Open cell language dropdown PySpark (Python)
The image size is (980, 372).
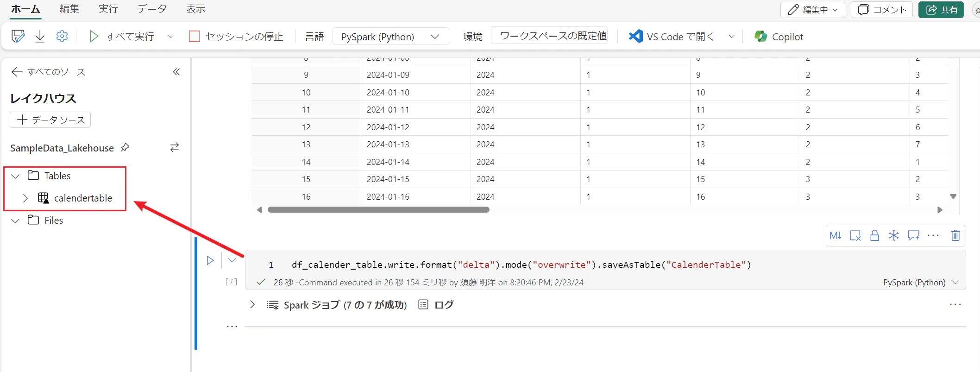coord(921,282)
